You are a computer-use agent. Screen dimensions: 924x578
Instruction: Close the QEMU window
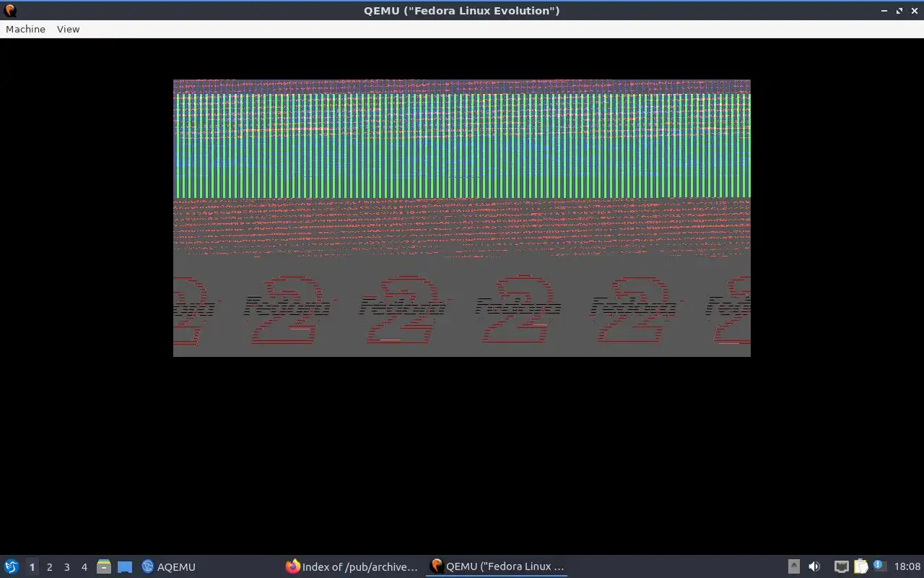click(x=914, y=11)
